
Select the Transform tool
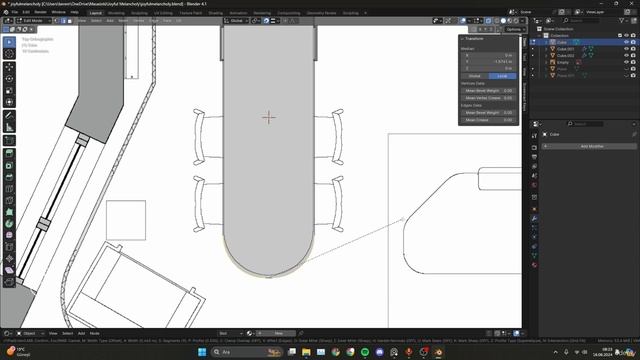click(9, 102)
